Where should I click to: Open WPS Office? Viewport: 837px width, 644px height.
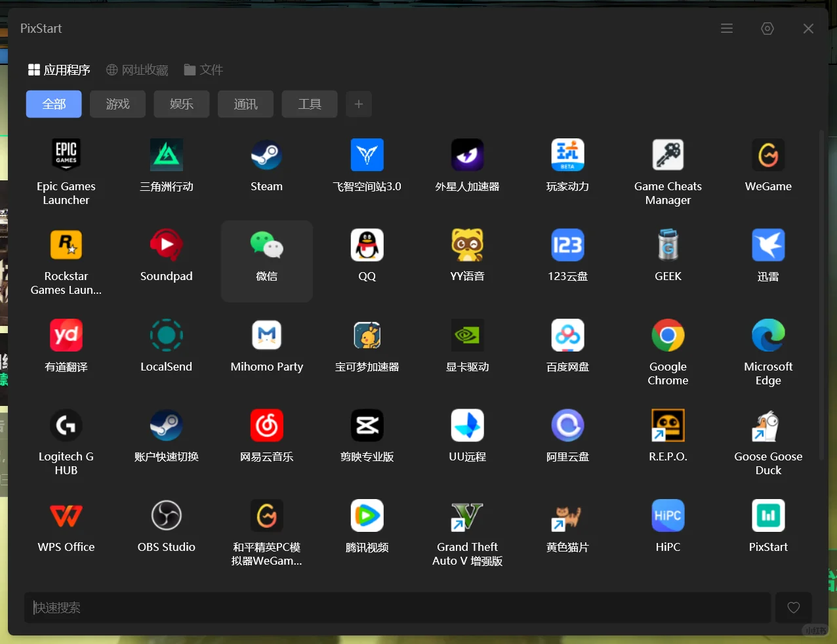point(66,525)
